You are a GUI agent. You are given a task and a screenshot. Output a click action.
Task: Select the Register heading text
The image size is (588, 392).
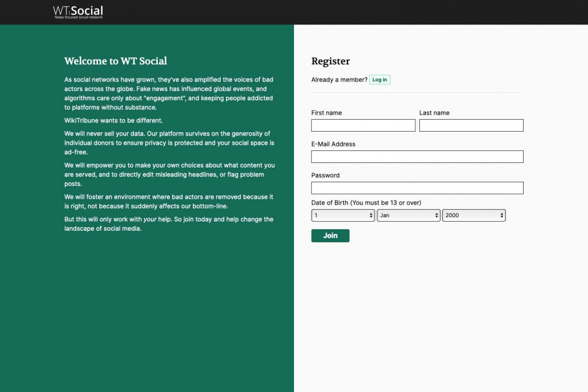330,61
